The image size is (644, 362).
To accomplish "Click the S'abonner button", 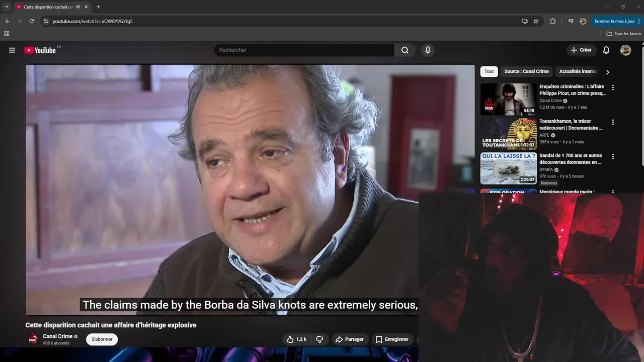I will tap(102, 339).
